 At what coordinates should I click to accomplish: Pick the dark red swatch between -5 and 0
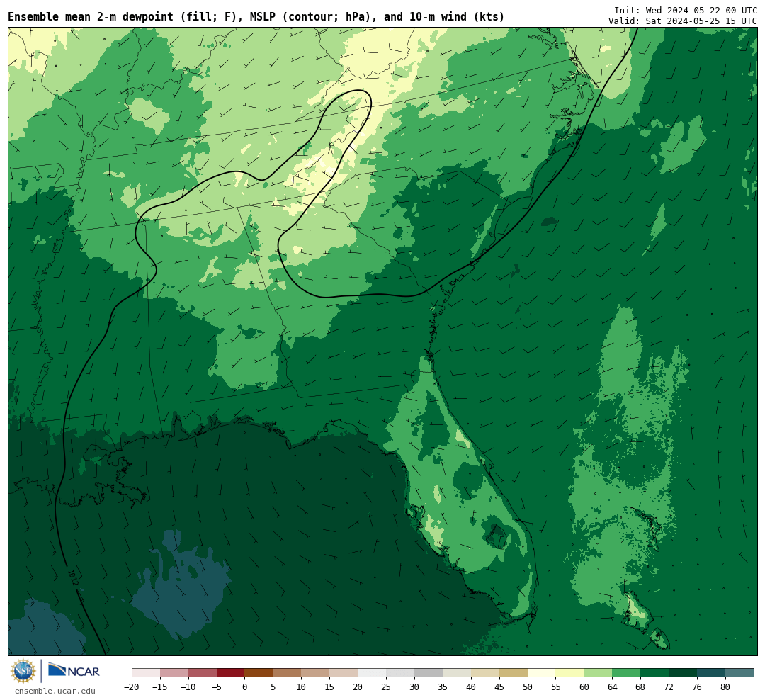click(x=231, y=673)
